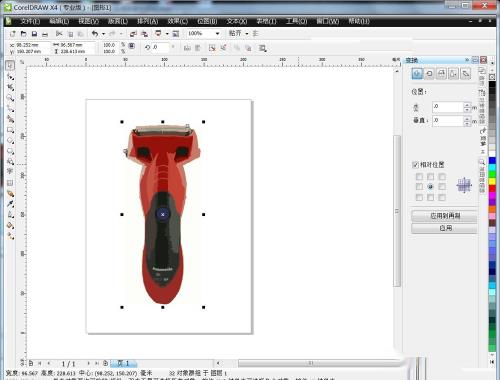The width and height of the screenshot is (500, 380).
Task: Switch to the 页 1 page tab
Action: pyautogui.click(x=124, y=363)
